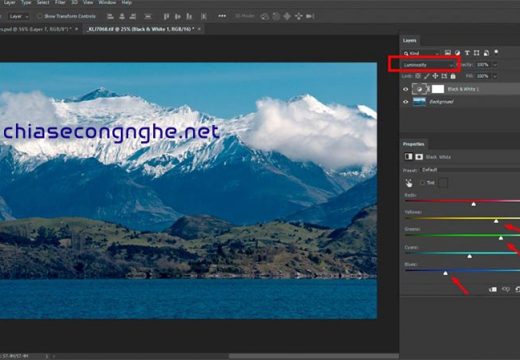
Task: Click the distribute horizontally icon
Action: [x=204, y=16]
